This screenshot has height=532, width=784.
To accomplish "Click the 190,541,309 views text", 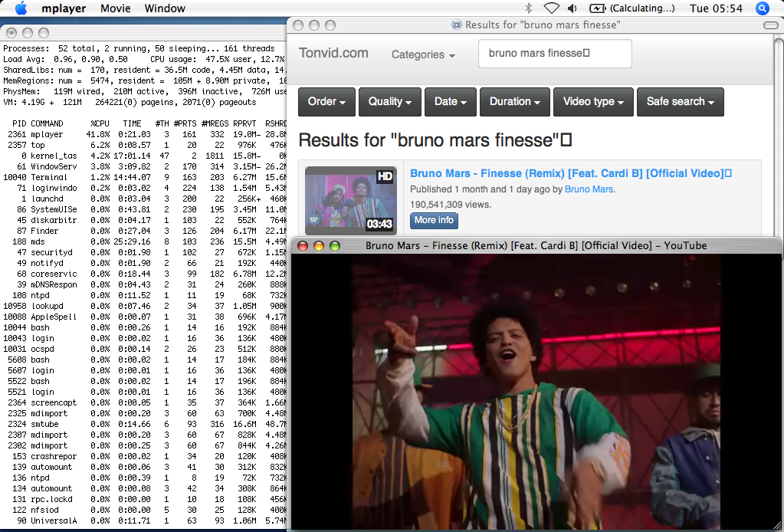I will 451,205.
